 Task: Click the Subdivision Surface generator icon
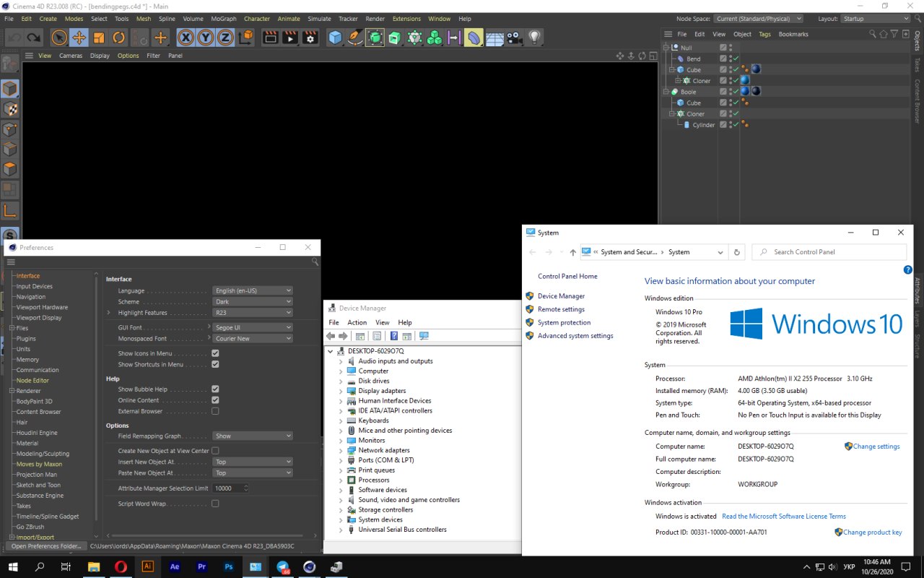[x=375, y=38]
